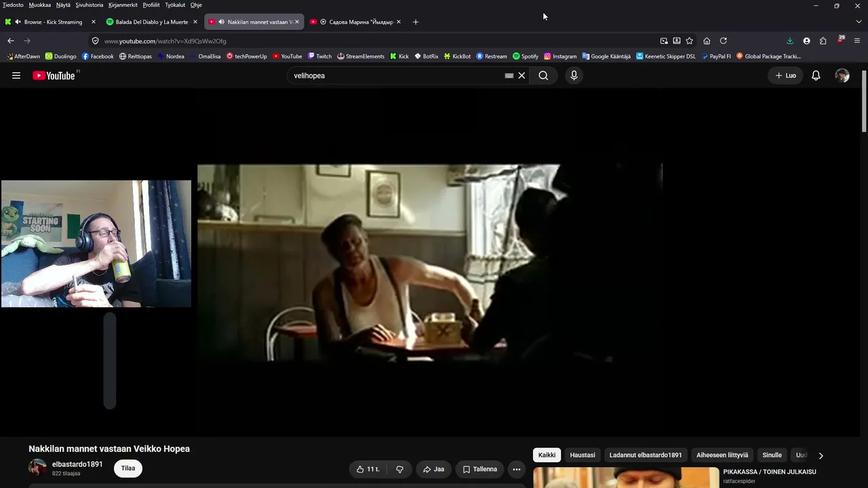Image resolution: width=868 pixels, height=488 pixels.
Task: Open the browser downloads panel
Action: point(790,41)
